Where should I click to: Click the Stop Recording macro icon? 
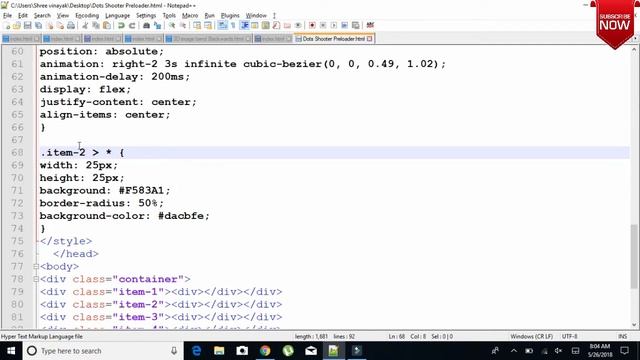pos(323,26)
